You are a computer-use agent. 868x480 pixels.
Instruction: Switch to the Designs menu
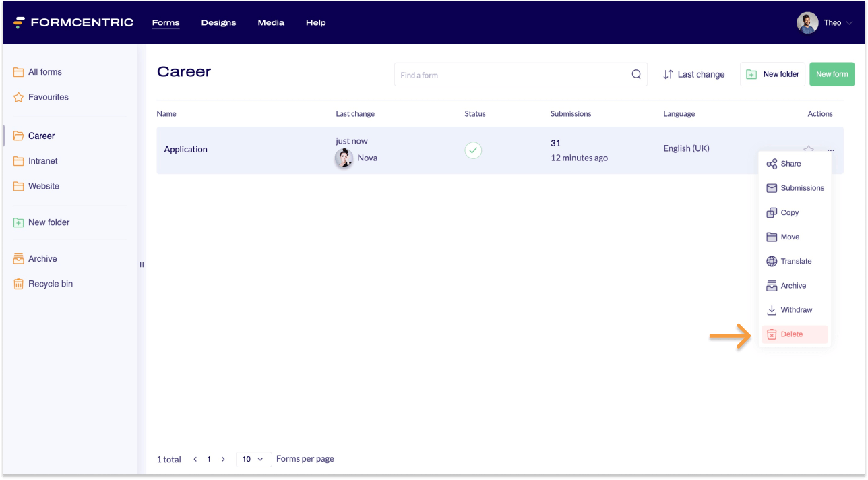click(218, 22)
